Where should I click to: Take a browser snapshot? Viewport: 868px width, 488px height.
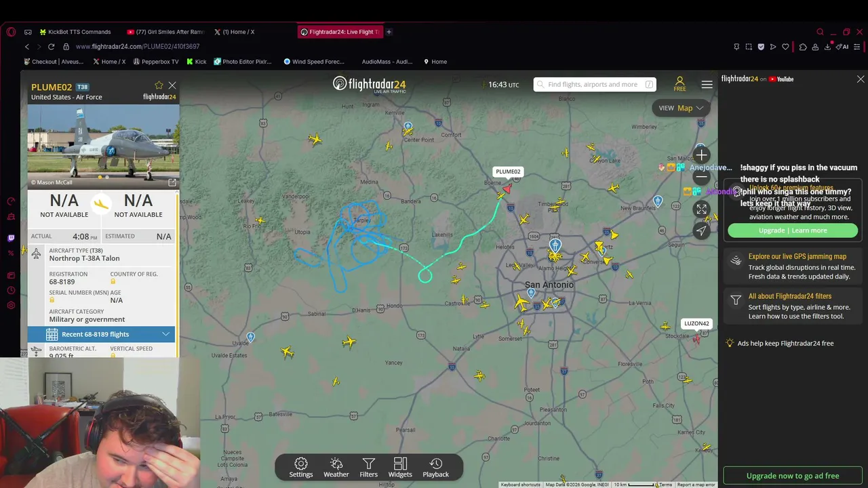[x=749, y=47]
